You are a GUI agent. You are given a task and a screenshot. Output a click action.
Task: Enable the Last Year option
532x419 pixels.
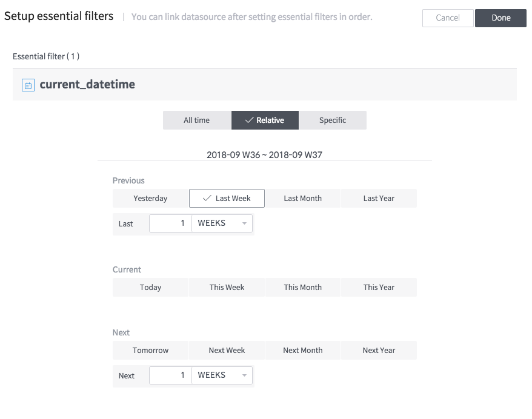click(x=379, y=198)
